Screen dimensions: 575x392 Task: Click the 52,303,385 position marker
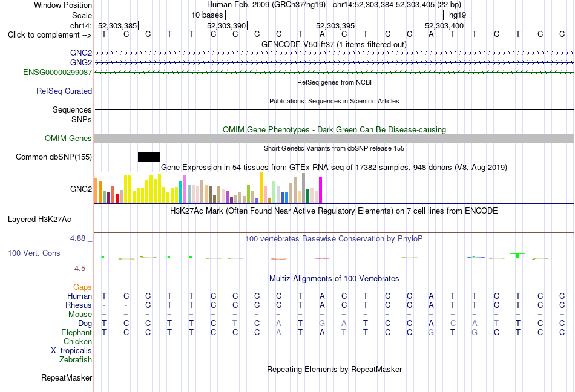[117, 25]
